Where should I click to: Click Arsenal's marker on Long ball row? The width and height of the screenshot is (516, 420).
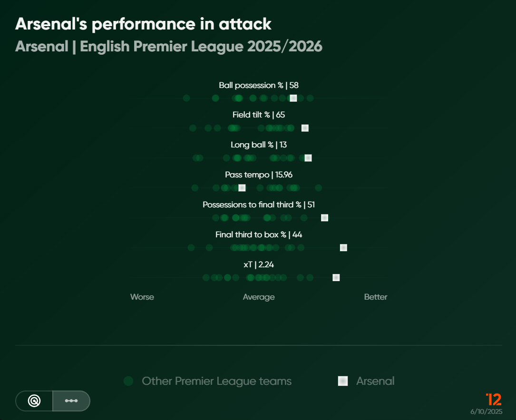(308, 158)
